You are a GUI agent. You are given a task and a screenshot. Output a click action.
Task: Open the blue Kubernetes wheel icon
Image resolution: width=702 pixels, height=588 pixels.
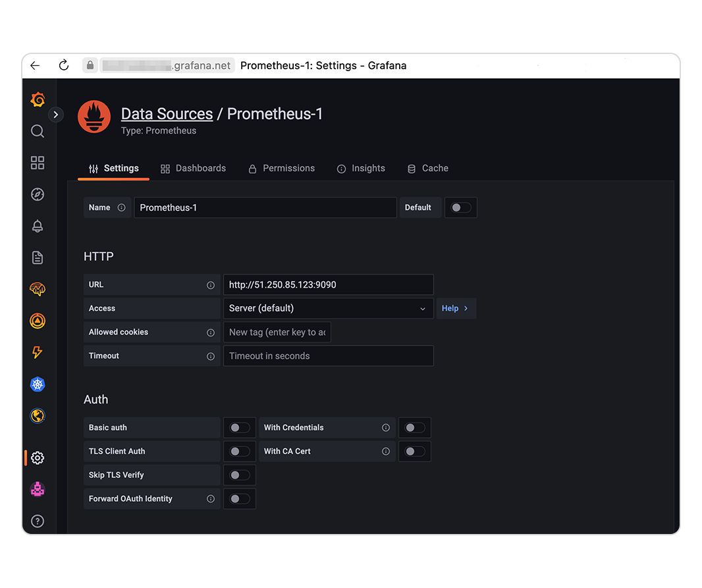coord(38,385)
